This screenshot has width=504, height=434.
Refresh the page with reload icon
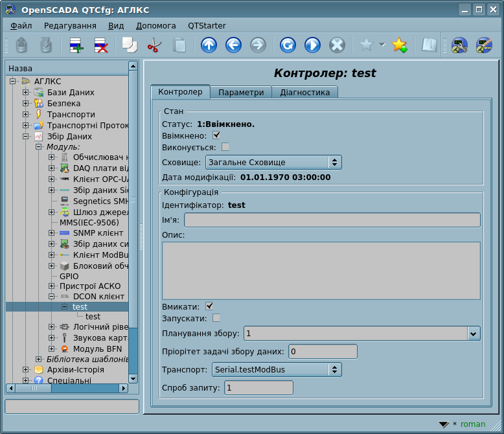(288, 45)
